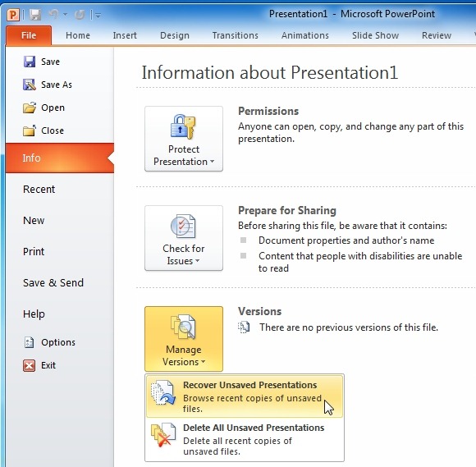
Task: Collapse the Manage Versions dropdown arrow
Action: coord(203,362)
